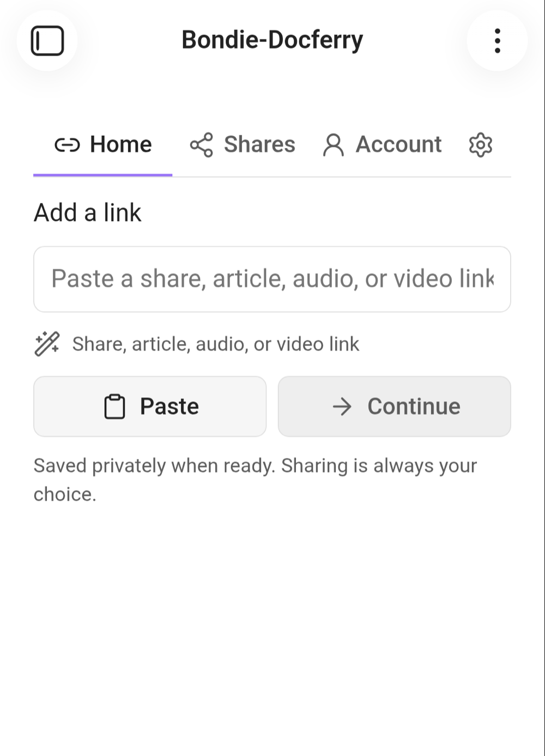
Task: Click the share nodes icon beside Shares
Action: [202, 145]
